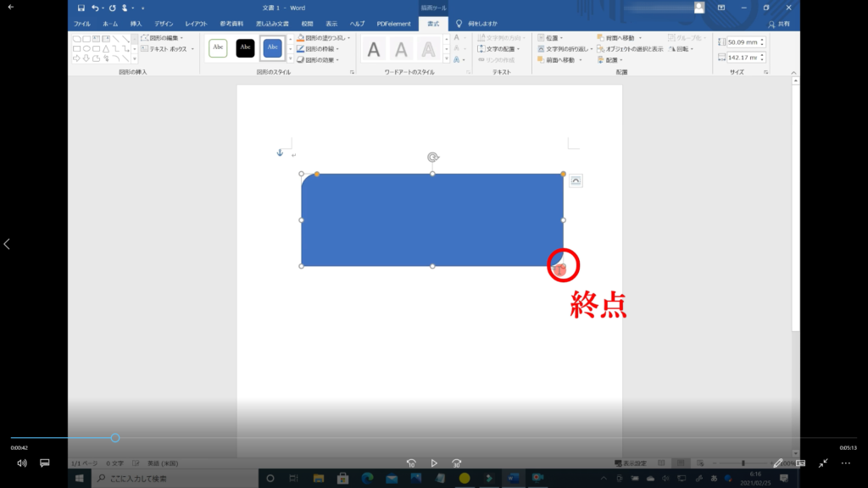The height and width of the screenshot is (488, 868).
Task: Click the Save icon in the title bar
Action: click(x=81, y=8)
